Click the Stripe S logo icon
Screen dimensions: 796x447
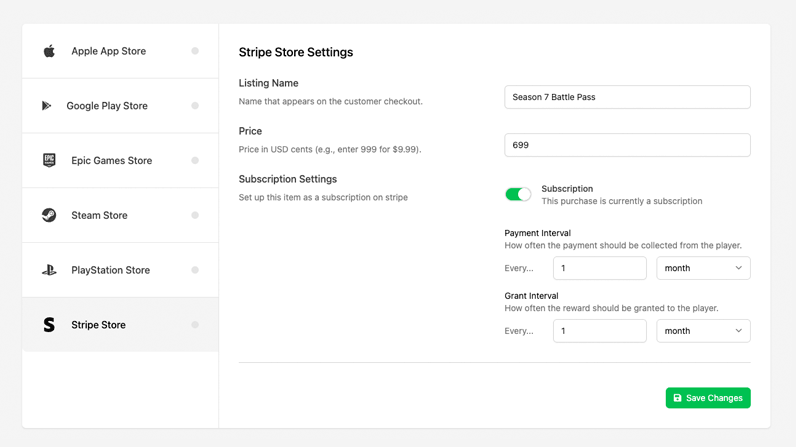coord(49,325)
